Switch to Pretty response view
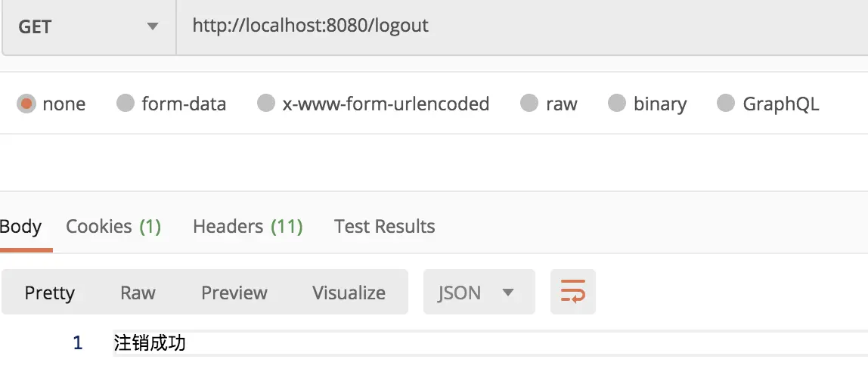The width and height of the screenshot is (868, 384). 50,293
